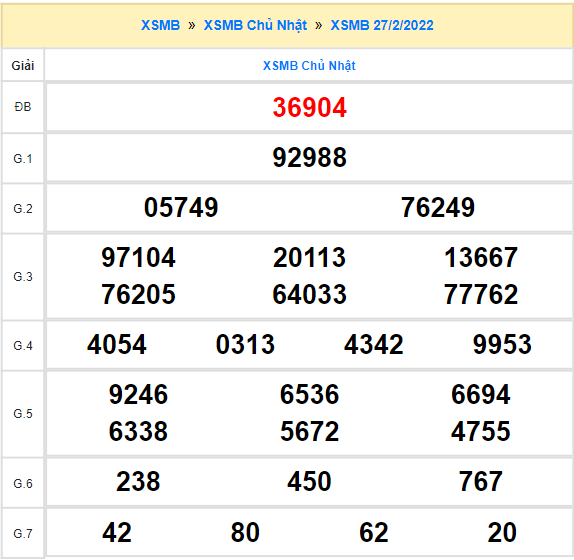Open the XSMB Chủ Nhật breadcrumb link
The height and width of the screenshot is (560, 574).
click(x=255, y=25)
